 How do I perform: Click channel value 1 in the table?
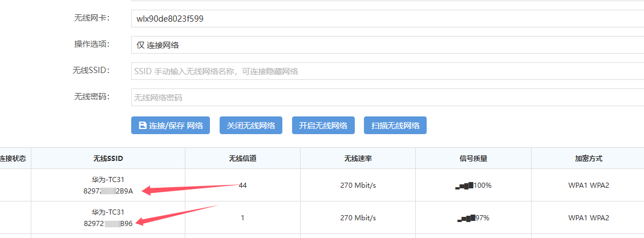pyautogui.click(x=243, y=218)
